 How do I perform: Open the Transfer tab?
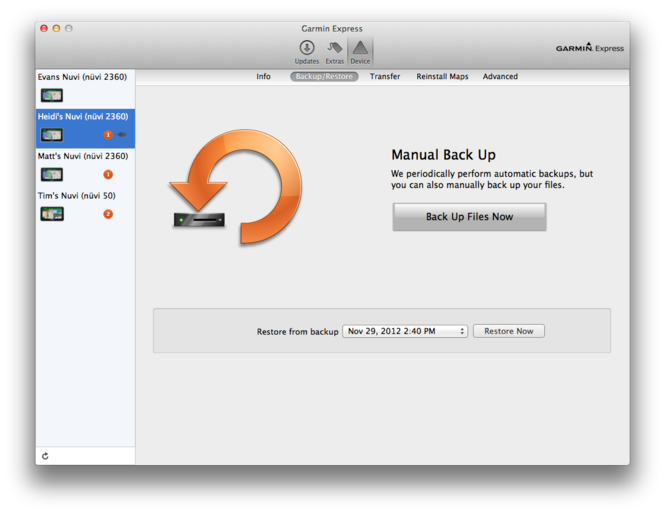(x=385, y=76)
